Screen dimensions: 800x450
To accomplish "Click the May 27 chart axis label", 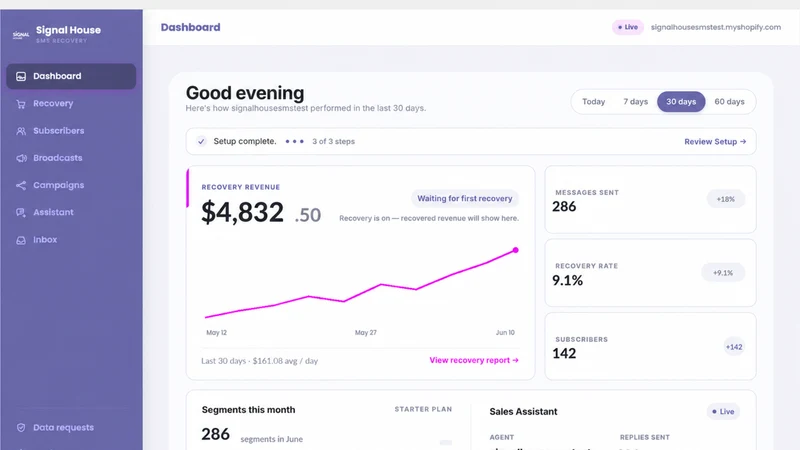I will point(366,333).
